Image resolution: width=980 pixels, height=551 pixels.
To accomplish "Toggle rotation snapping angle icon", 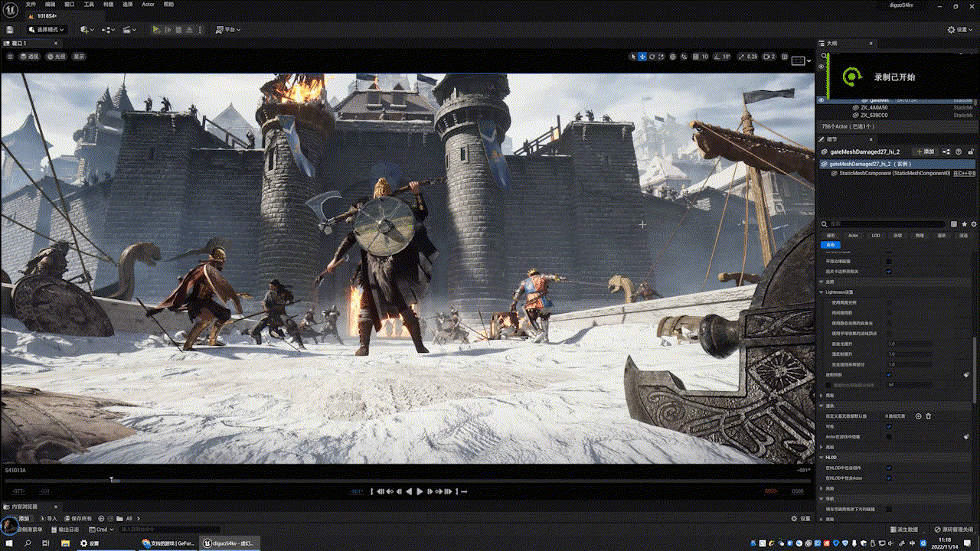I will coord(717,57).
